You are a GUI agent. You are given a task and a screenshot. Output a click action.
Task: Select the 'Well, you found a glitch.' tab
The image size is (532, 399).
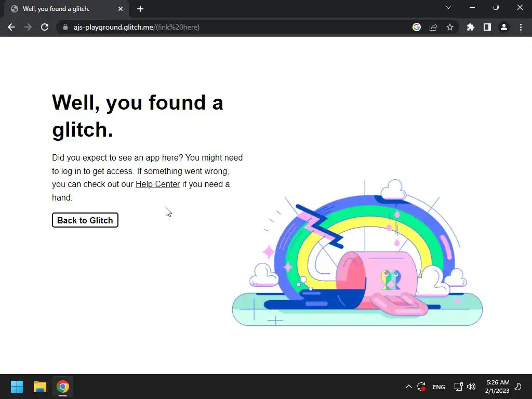coord(66,9)
